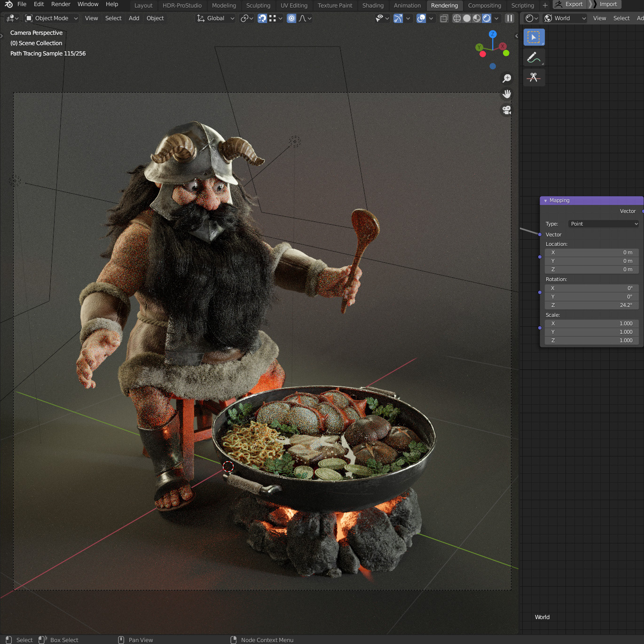The width and height of the screenshot is (644, 644).
Task: Click the zoom viewport magnifier icon
Action: [x=507, y=78]
